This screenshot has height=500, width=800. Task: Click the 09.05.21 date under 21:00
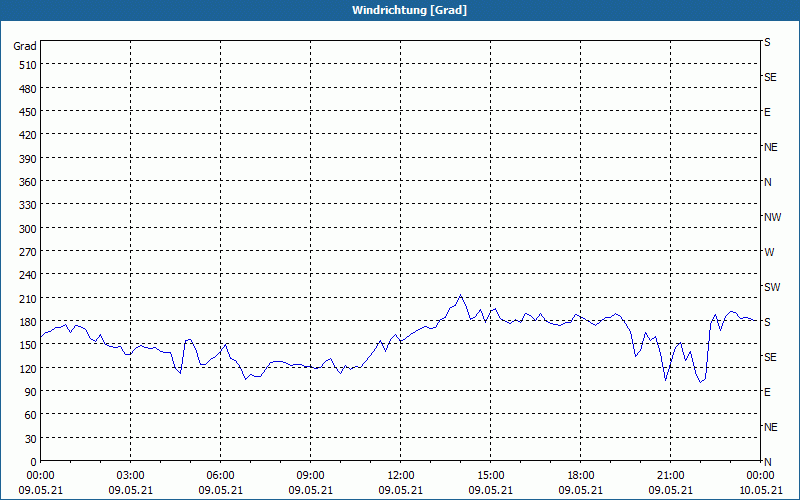(670, 490)
